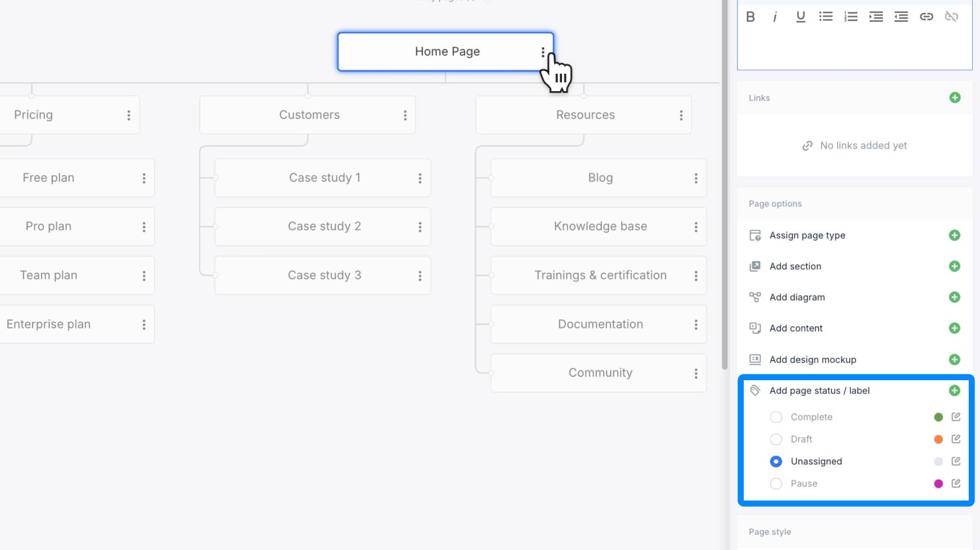Toggle italic formatting in the editor toolbar
Screen dimensions: 980x550
click(x=775, y=17)
